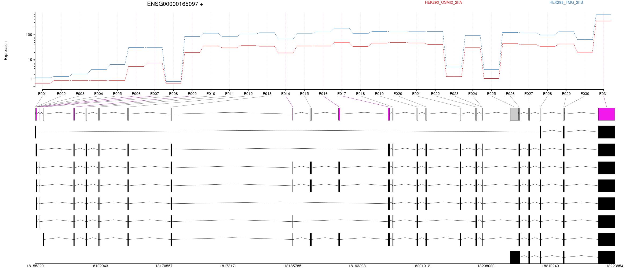Click exon label E011
Image resolution: width=644 pixels, height=271 pixels.
(x=229, y=94)
